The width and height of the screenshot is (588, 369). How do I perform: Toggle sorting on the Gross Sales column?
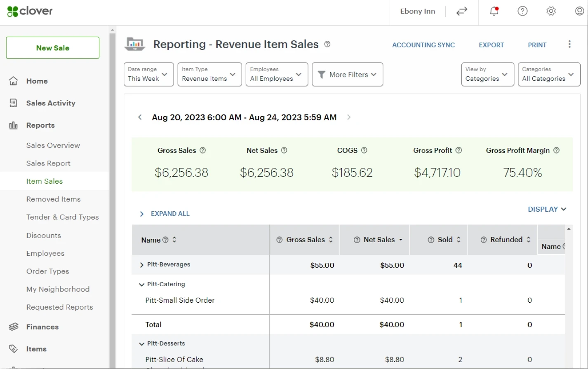[x=332, y=239]
